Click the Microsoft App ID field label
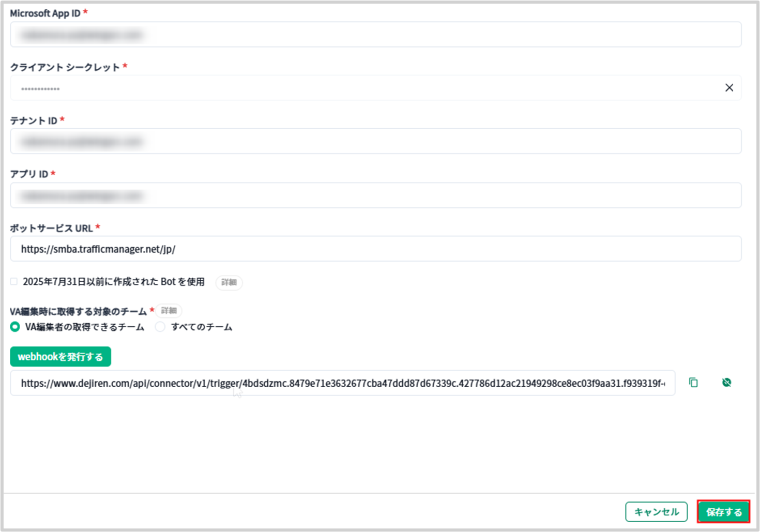The width and height of the screenshot is (760, 532). point(45,13)
